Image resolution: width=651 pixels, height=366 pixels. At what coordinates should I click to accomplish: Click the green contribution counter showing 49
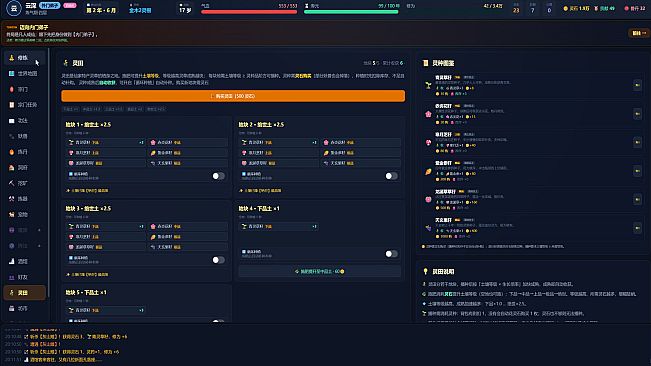[x=604, y=8]
